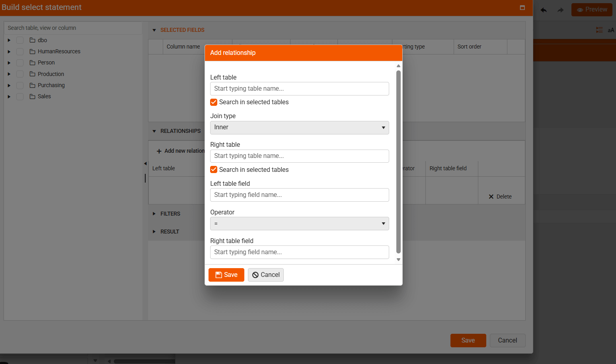Image resolution: width=616 pixels, height=364 pixels.
Task: Untick Search in selected tables for Left table
Action: [x=214, y=102]
